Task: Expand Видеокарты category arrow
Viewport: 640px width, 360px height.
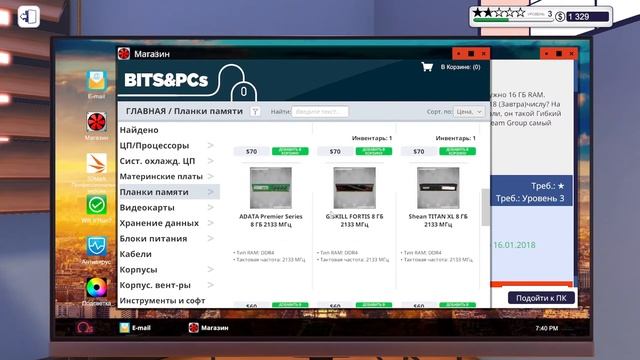Action: pyautogui.click(x=211, y=207)
